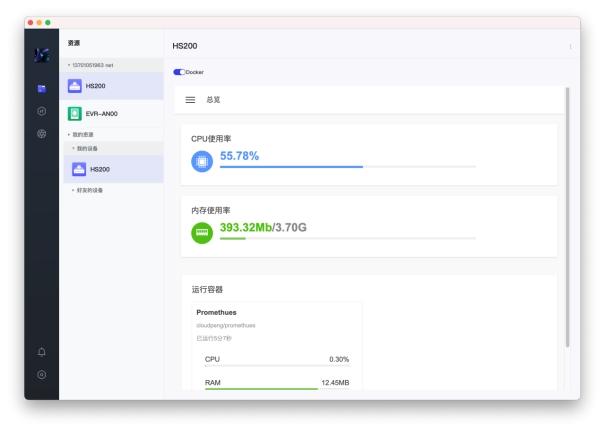Viewport: 605px width, 433px height.
Task: Expand the 我的资源 group
Action: [x=81, y=134]
